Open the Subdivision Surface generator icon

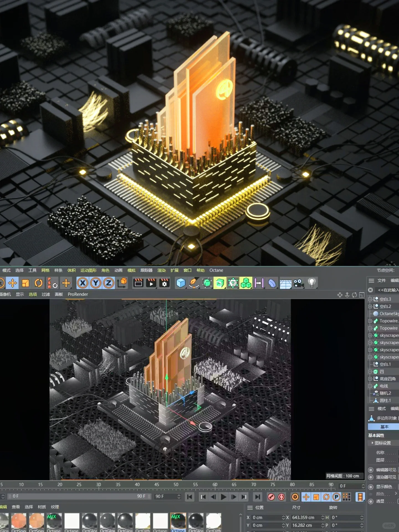click(x=207, y=283)
